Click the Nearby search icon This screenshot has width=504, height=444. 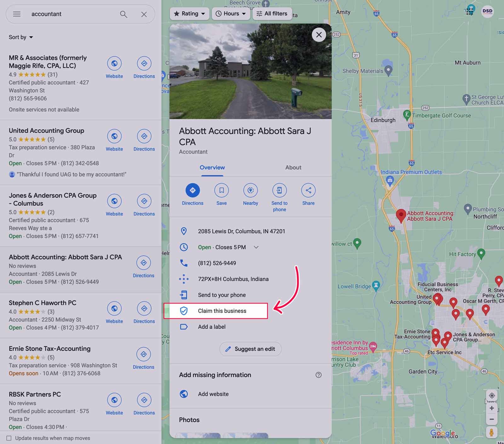click(250, 191)
